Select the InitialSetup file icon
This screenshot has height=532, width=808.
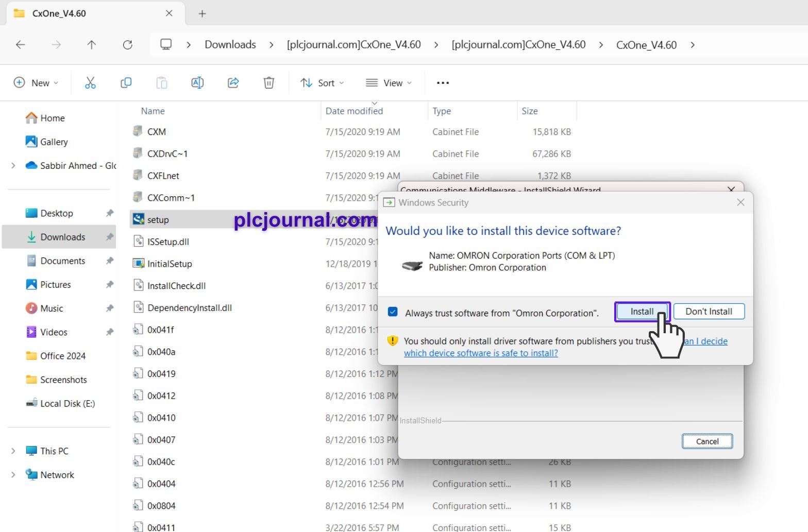[138, 263]
